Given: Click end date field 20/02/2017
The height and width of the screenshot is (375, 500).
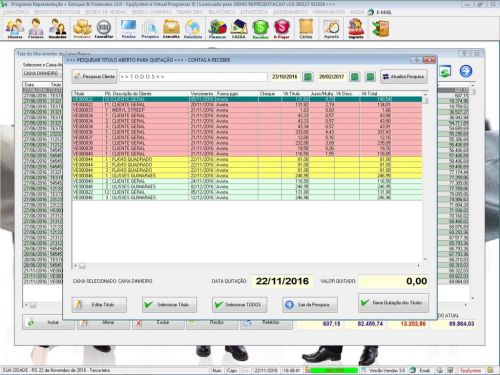Looking at the screenshot, I should (331, 77).
